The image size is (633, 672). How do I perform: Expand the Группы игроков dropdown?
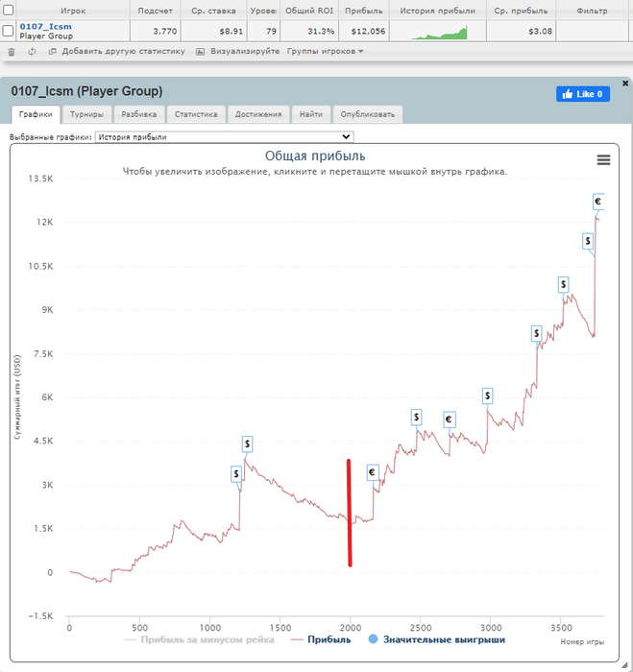click(x=325, y=52)
